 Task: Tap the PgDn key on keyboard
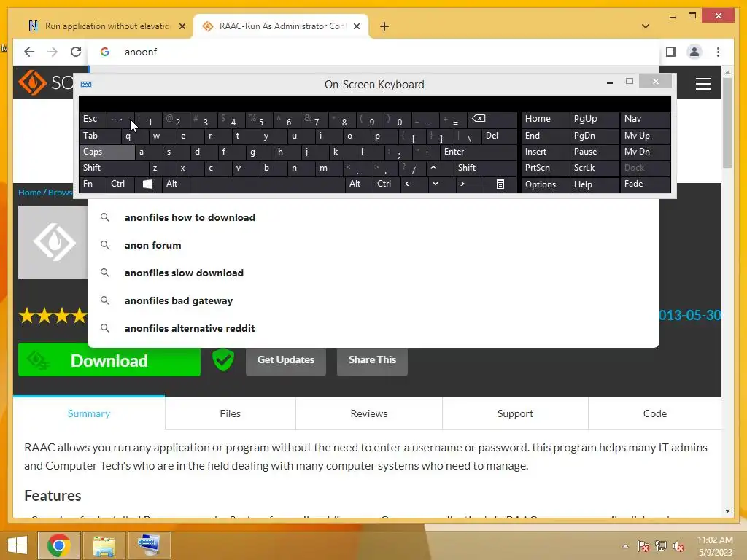click(594, 136)
